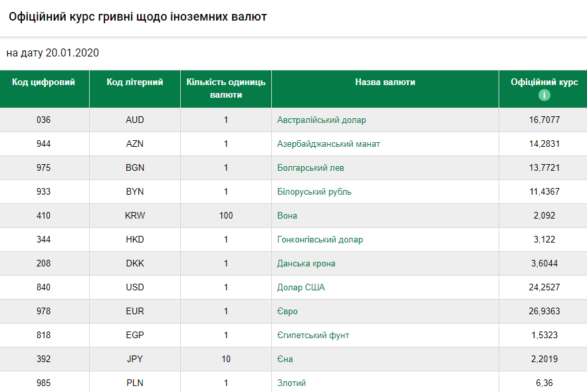Select the Болгарський лев currency link
Image resolution: width=587 pixels, height=392 pixels.
(x=310, y=168)
